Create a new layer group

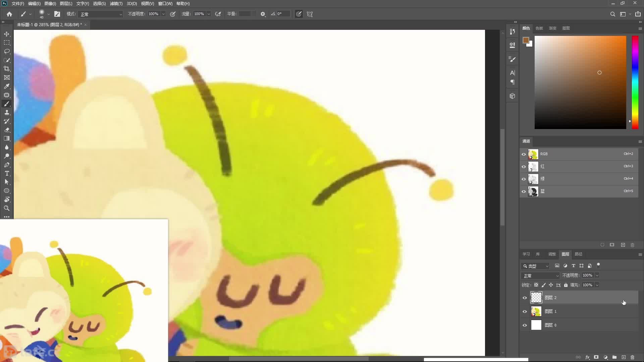coord(614,357)
